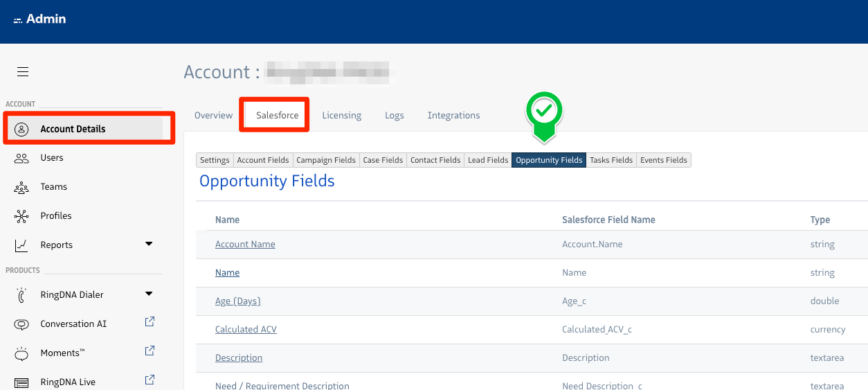Click the Moments bubble icon
The image size is (868, 390).
21,353
